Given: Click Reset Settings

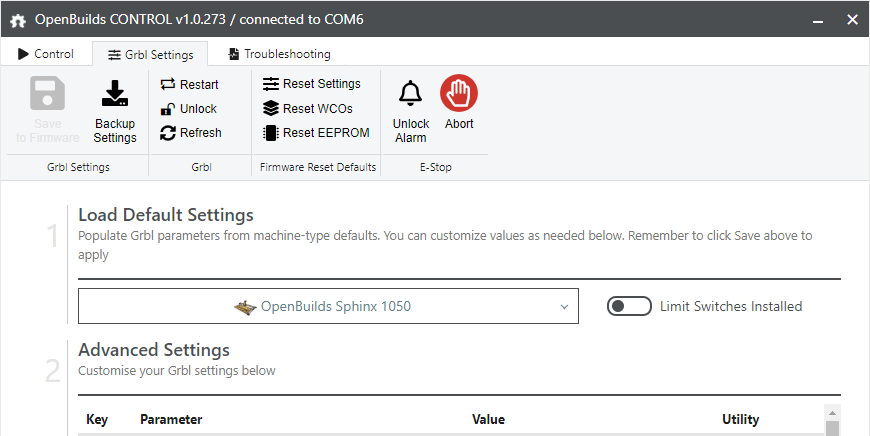Looking at the screenshot, I should [312, 84].
